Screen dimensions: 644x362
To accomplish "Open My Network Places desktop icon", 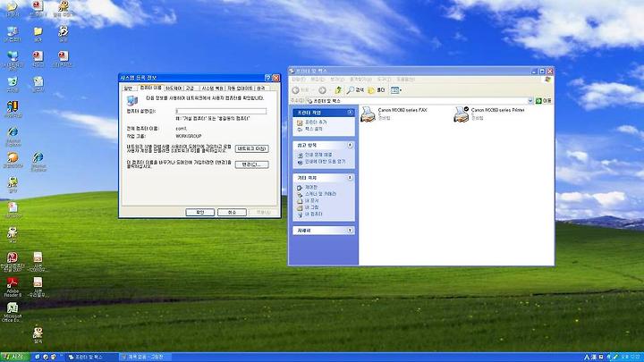I will point(13,60).
